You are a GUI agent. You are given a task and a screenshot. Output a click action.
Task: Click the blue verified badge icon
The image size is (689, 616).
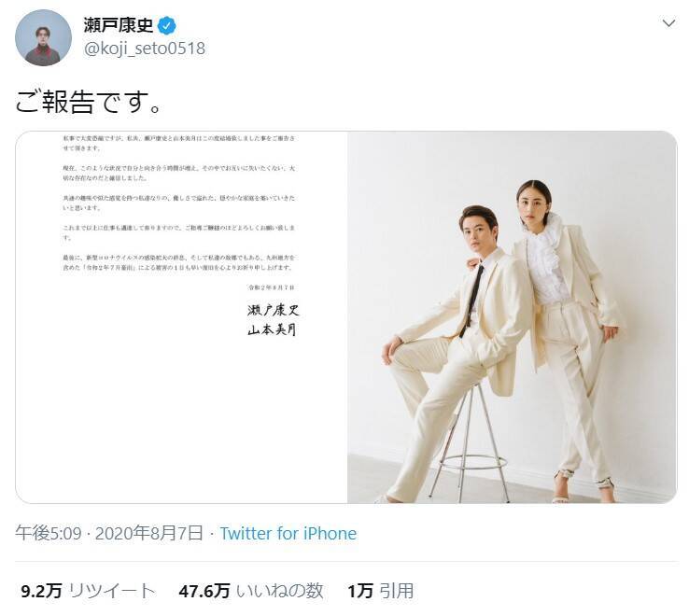pos(166,25)
